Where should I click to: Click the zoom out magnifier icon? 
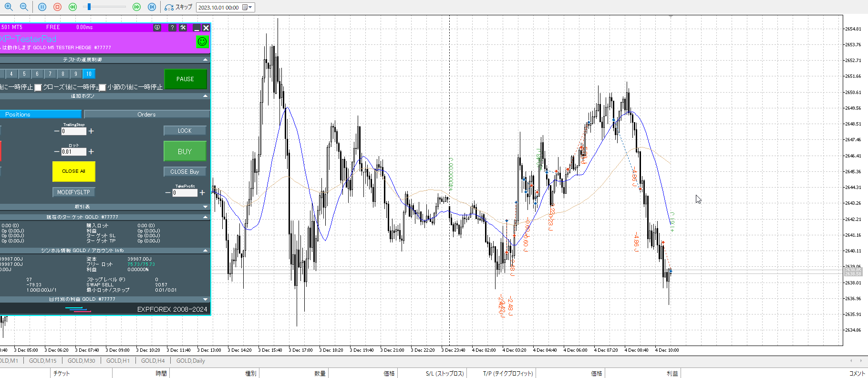tap(24, 7)
